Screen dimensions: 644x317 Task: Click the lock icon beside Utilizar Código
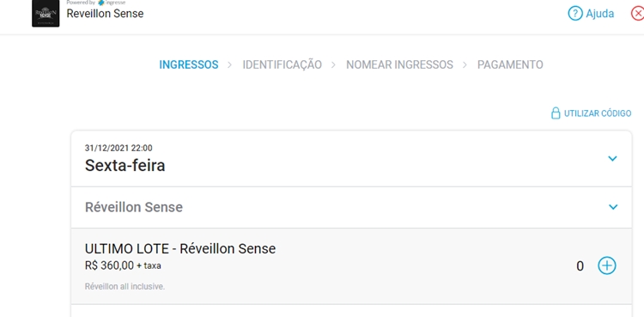[556, 113]
